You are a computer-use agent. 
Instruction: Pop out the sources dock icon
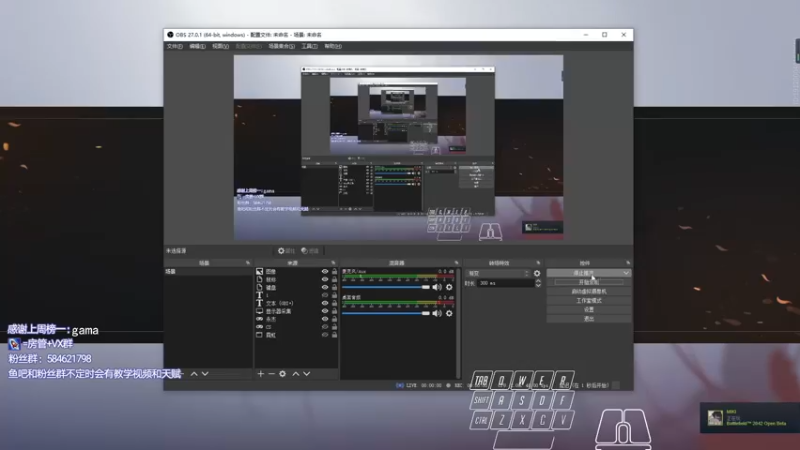click(333, 263)
